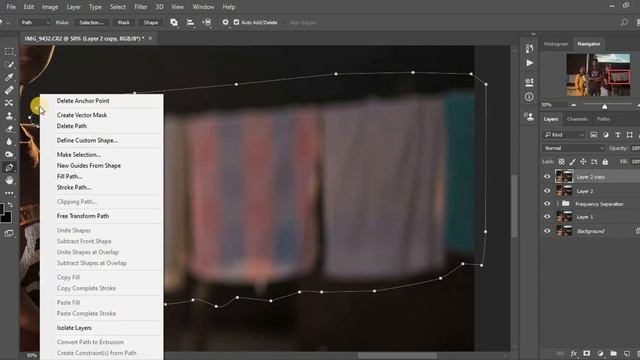
Task: Select the Blur droplet tool
Action: click(x=9, y=142)
